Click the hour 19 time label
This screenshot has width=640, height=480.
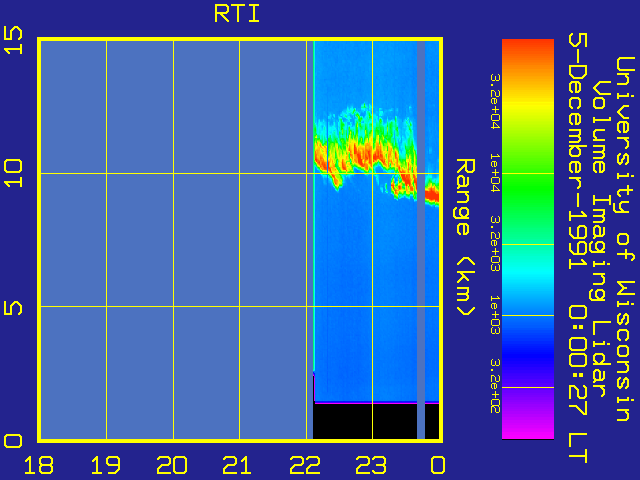click(x=106, y=465)
